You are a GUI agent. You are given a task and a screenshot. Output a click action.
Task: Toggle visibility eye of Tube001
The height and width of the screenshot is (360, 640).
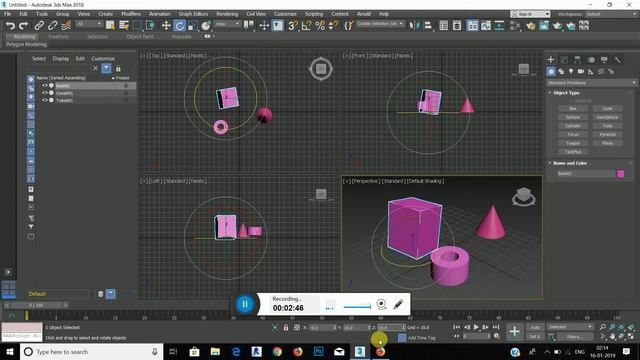(44, 100)
